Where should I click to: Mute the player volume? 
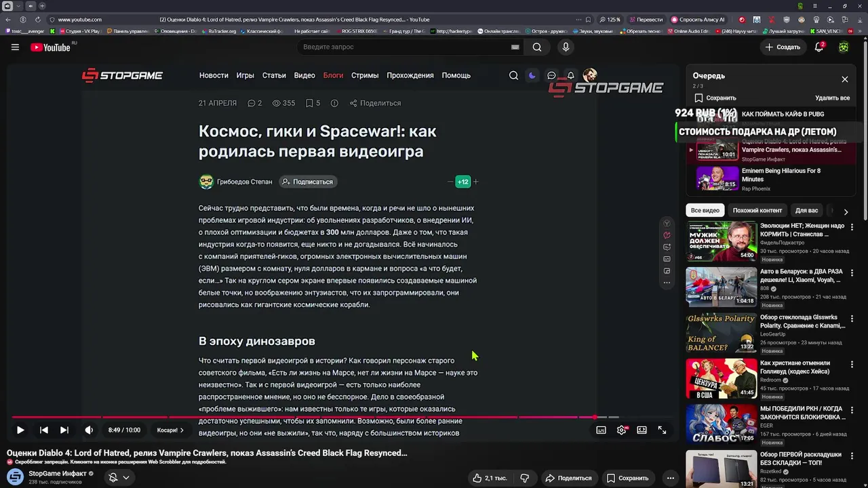coord(89,430)
